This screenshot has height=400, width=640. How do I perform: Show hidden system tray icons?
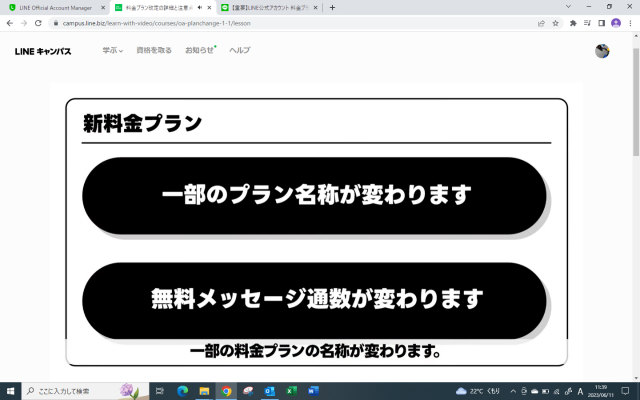513,391
